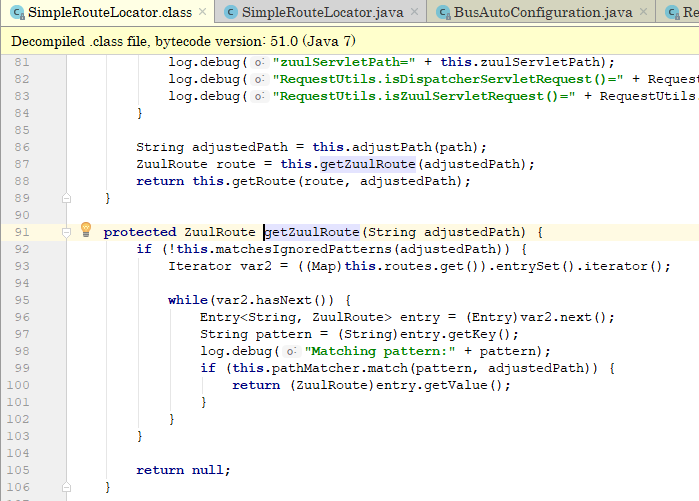Click the parameter hint on line 81

click(259, 62)
